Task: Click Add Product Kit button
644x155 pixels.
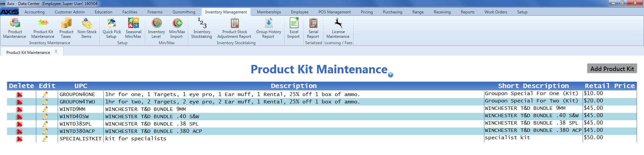Action: point(612,69)
